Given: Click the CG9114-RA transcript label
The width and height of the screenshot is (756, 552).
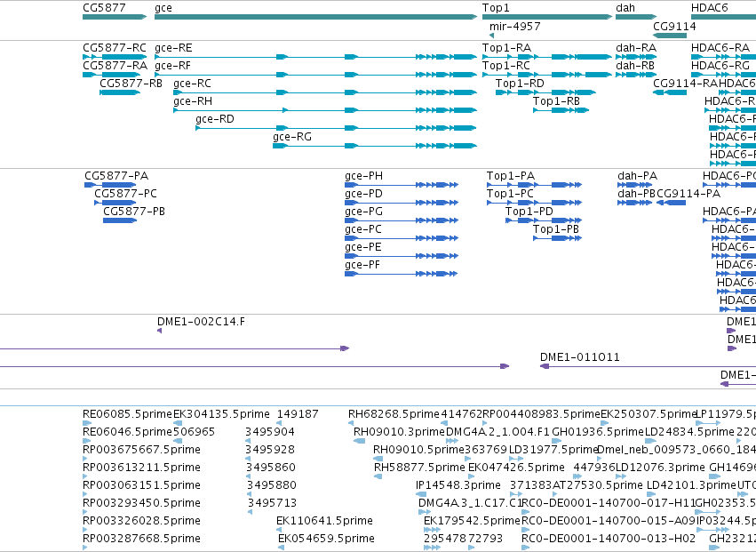Looking at the screenshot, I should pyautogui.click(x=686, y=84).
